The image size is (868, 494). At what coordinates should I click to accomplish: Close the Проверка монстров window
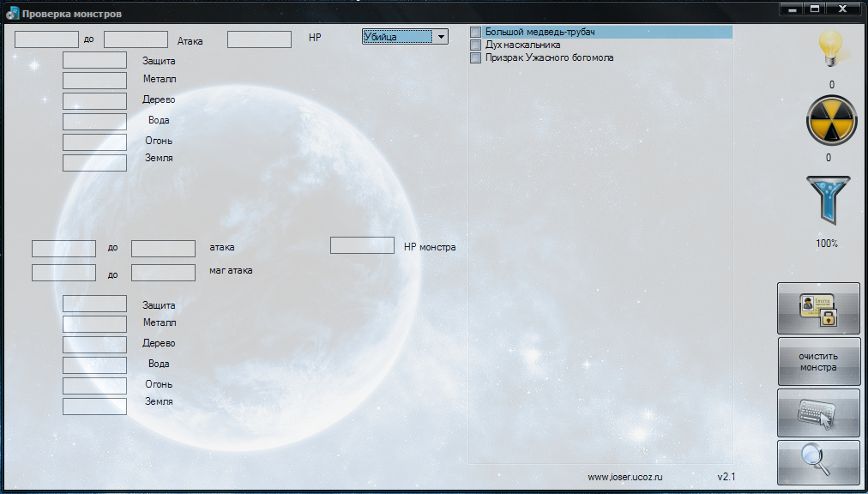842,9
